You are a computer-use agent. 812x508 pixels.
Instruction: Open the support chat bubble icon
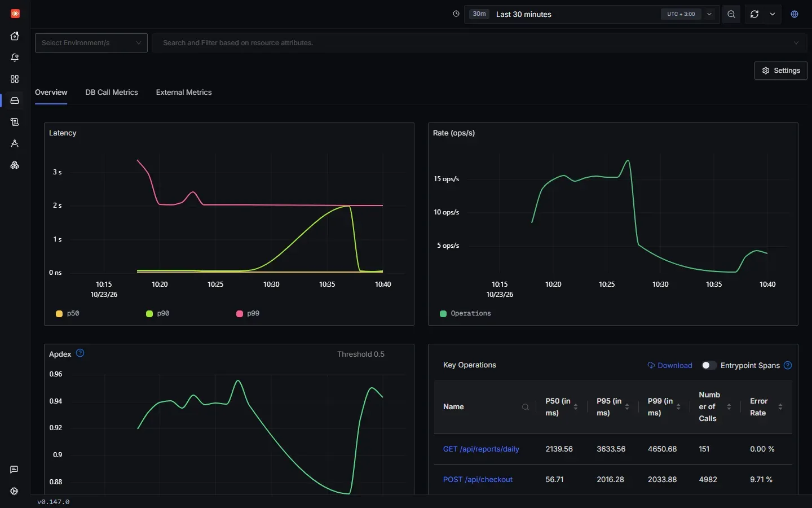[x=14, y=470]
